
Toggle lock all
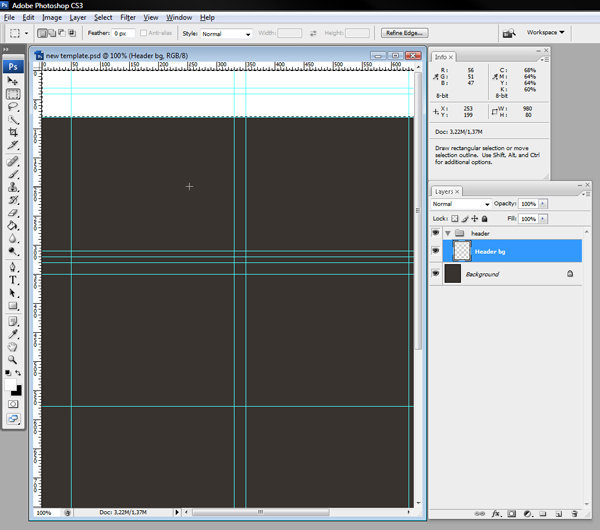point(484,219)
